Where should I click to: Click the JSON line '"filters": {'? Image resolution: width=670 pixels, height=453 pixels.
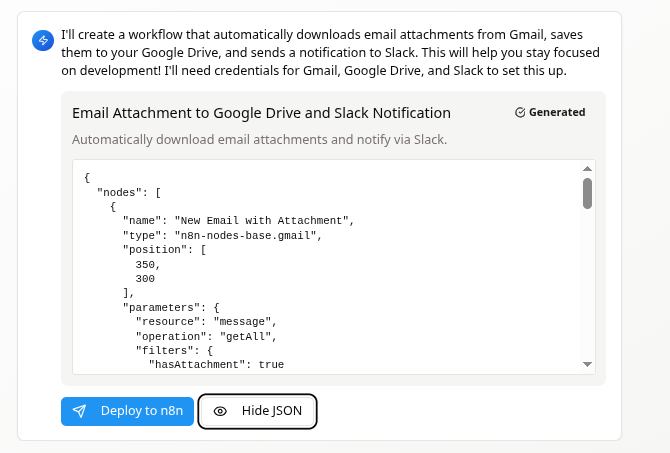(x=174, y=351)
